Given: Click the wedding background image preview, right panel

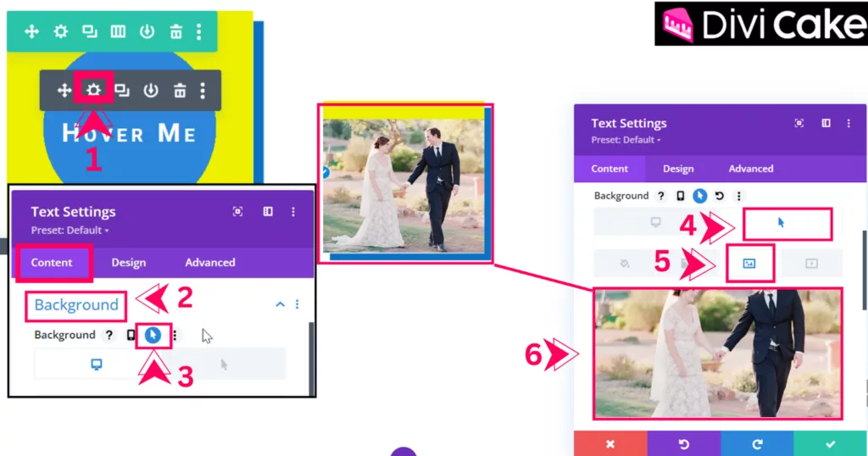Looking at the screenshot, I should (x=717, y=353).
